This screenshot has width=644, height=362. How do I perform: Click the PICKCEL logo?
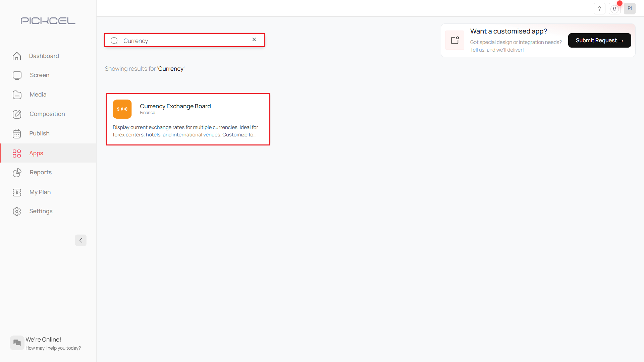(x=48, y=20)
